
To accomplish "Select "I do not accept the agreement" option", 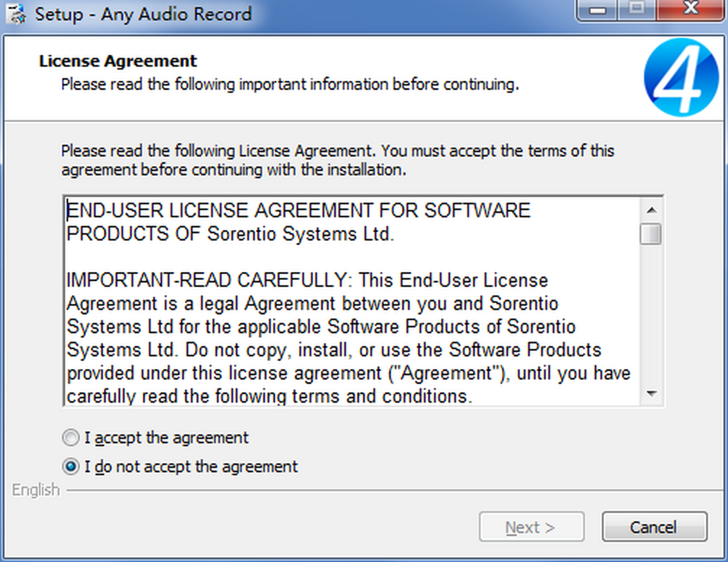I will (x=72, y=467).
